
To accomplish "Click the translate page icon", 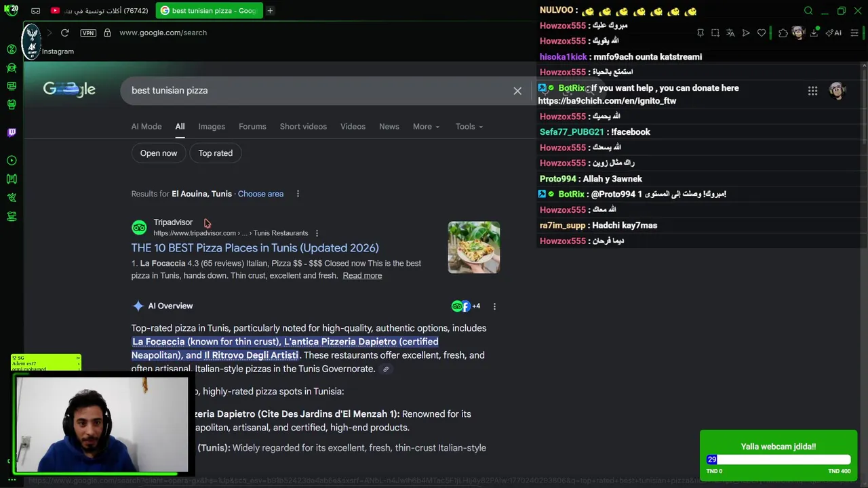I will [730, 33].
